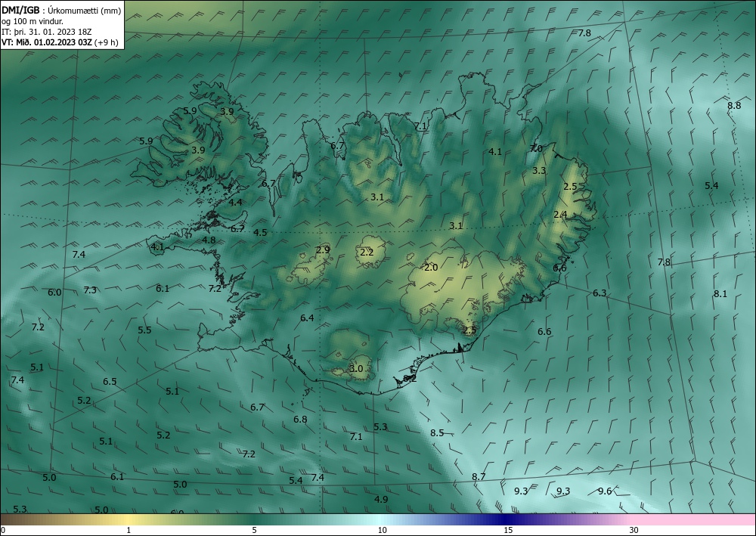Viewport: 756px width, 536px height.
Task: Click the coastal value 8.2
Action: 410,379
